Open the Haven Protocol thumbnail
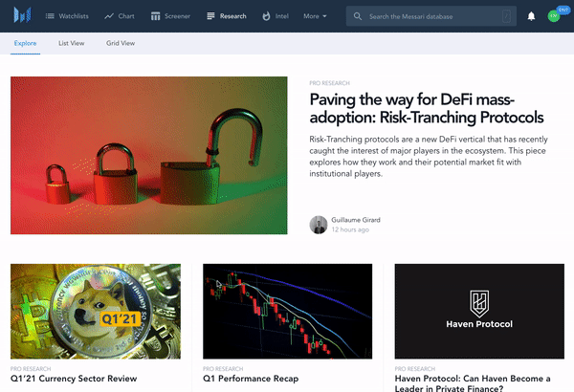574x392 pixels. tap(479, 311)
